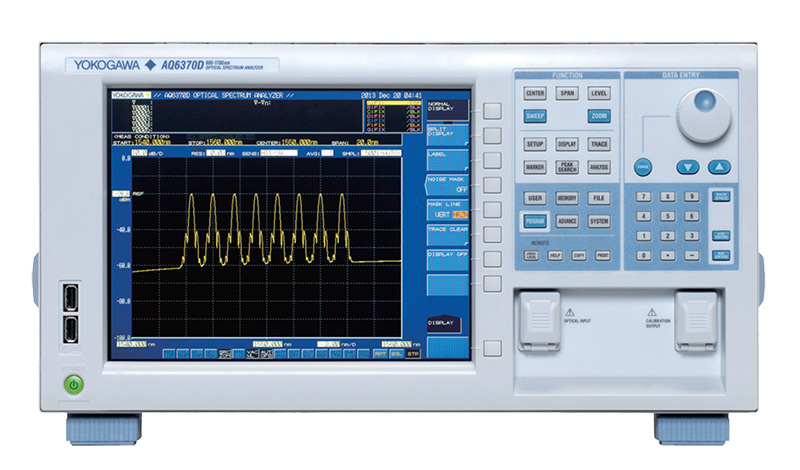Screen dimensions: 800x470
Task: Open the SETUP function menu
Action: (535, 144)
